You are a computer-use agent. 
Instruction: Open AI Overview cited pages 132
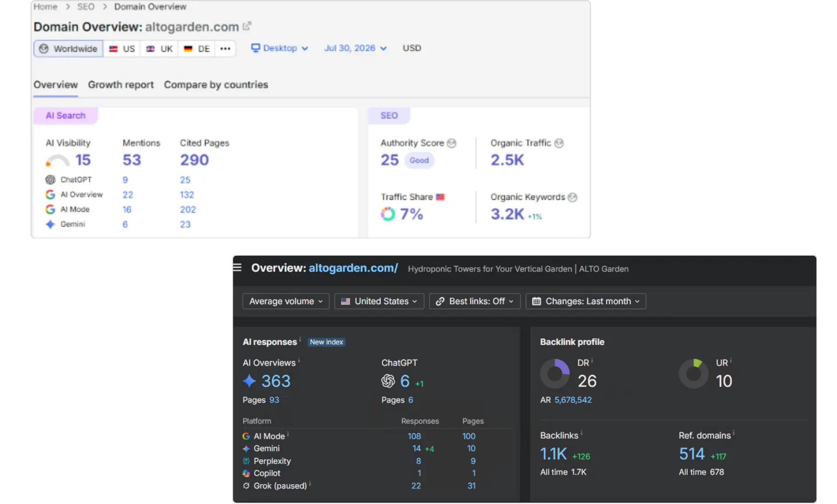187,194
